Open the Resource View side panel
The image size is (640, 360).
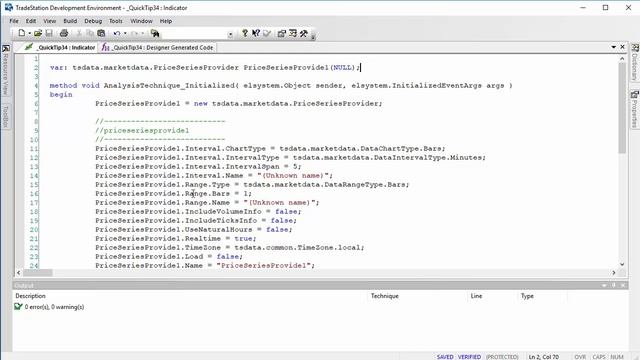[6, 70]
